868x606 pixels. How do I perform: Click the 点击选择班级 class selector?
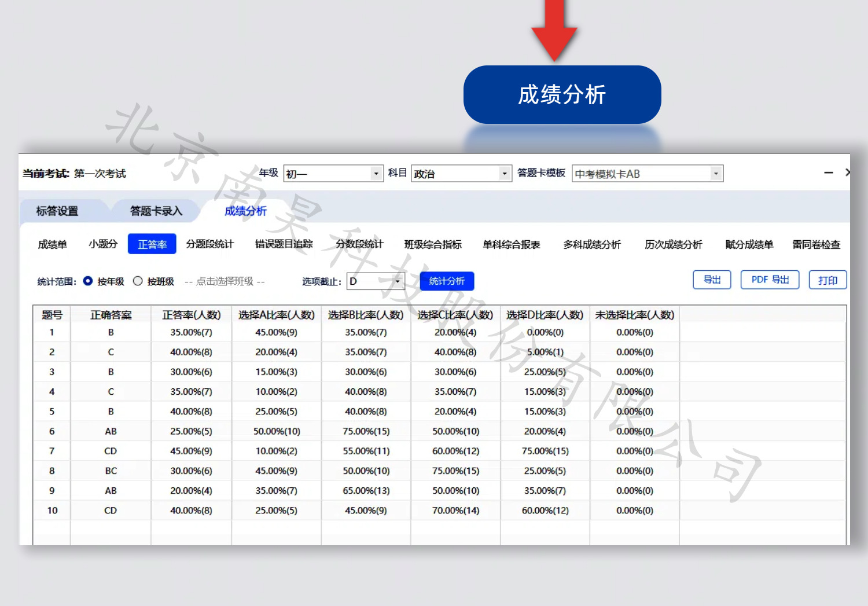coord(225,281)
